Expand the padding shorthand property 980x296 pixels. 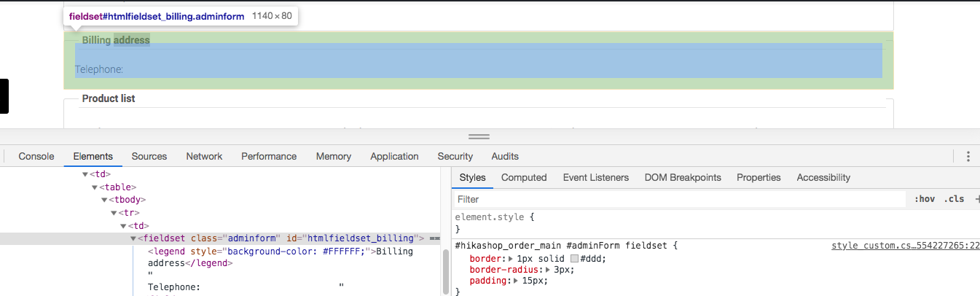pyautogui.click(x=516, y=281)
